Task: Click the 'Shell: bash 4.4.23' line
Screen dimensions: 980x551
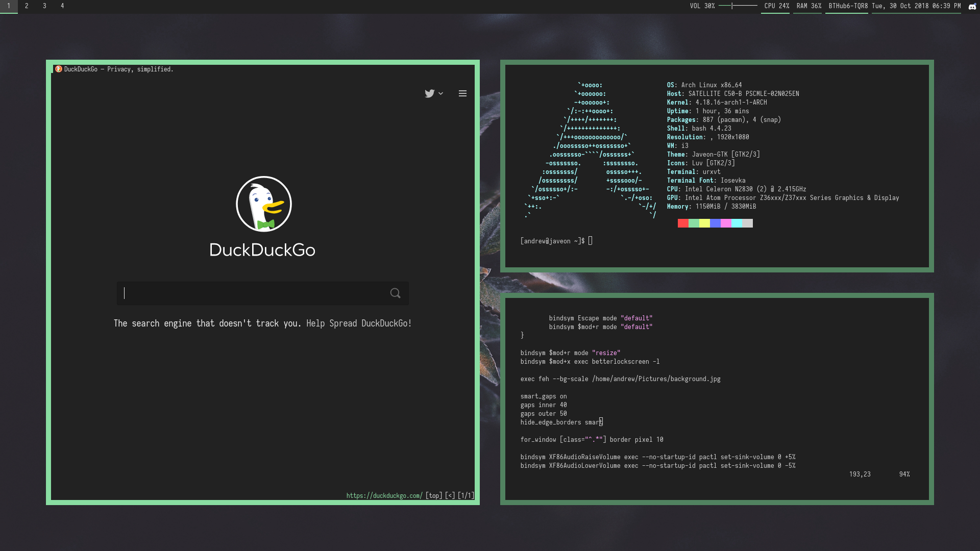Action: [x=699, y=129]
